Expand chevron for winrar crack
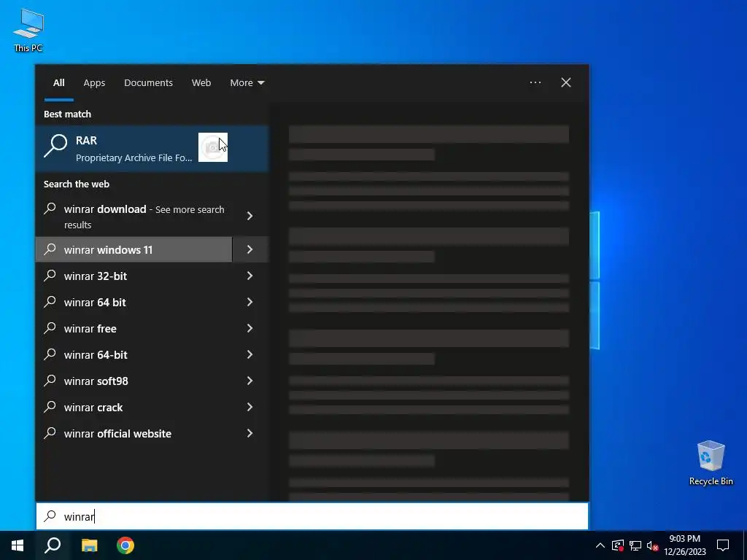 click(250, 407)
